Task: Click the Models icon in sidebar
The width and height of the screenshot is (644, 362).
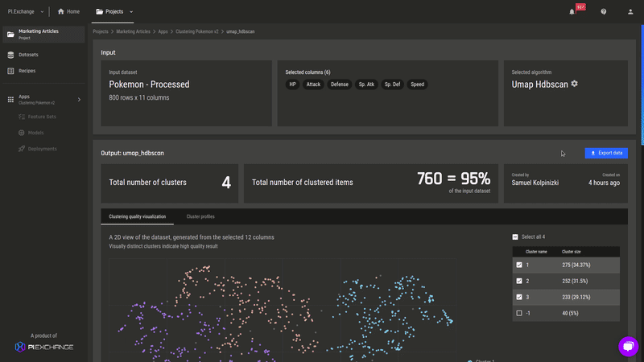Action: [22, 133]
